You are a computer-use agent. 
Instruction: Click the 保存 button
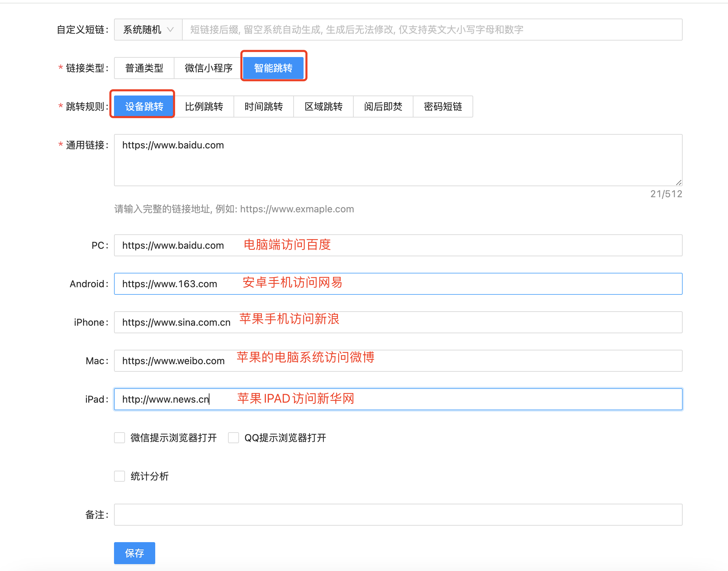(134, 553)
